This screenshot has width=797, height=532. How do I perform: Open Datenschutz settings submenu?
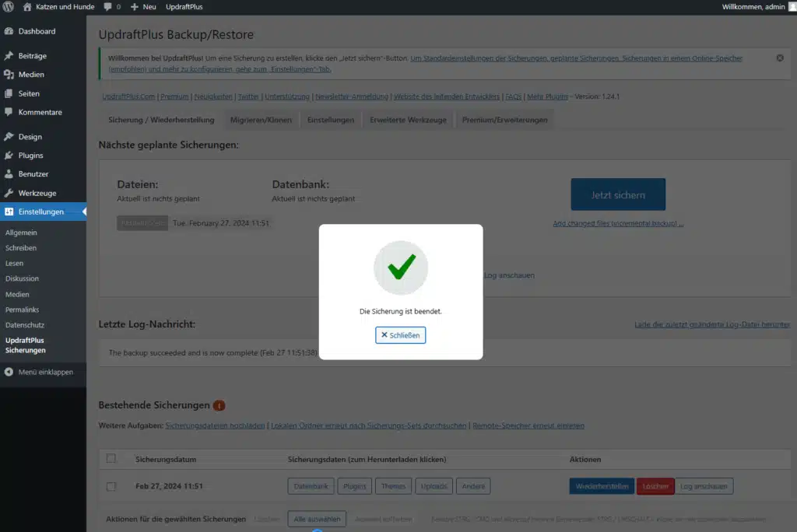point(24,324)
